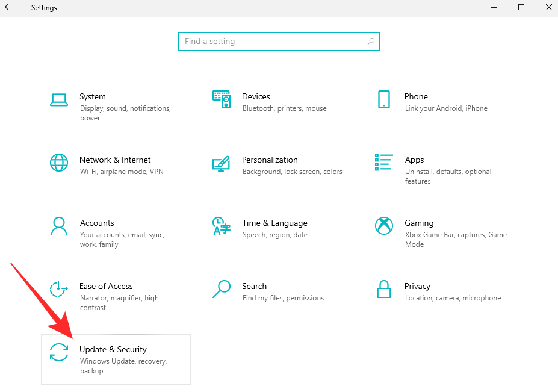Viewport: 558px width, 392px height.
Task: Click the Phone icon
Action: [x=384, y=99]
